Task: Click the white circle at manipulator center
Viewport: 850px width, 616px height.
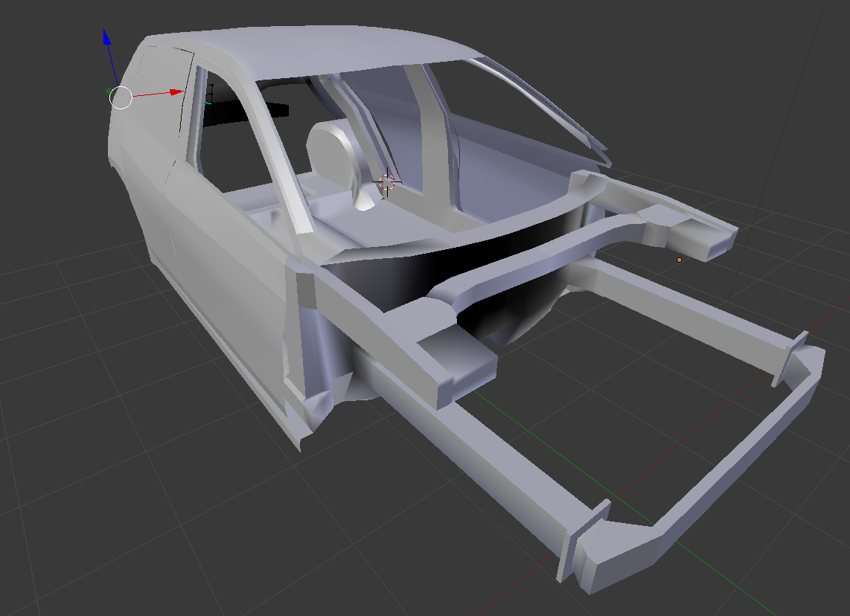Action: click(x=121, y=97)
